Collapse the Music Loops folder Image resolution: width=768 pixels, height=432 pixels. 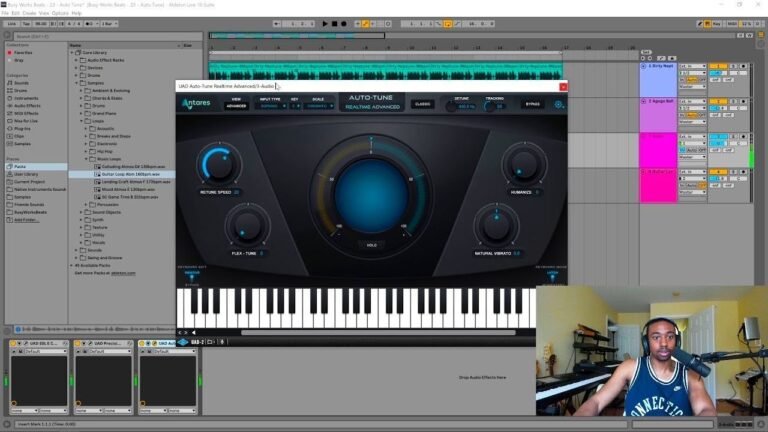click(x=86, y=159)
